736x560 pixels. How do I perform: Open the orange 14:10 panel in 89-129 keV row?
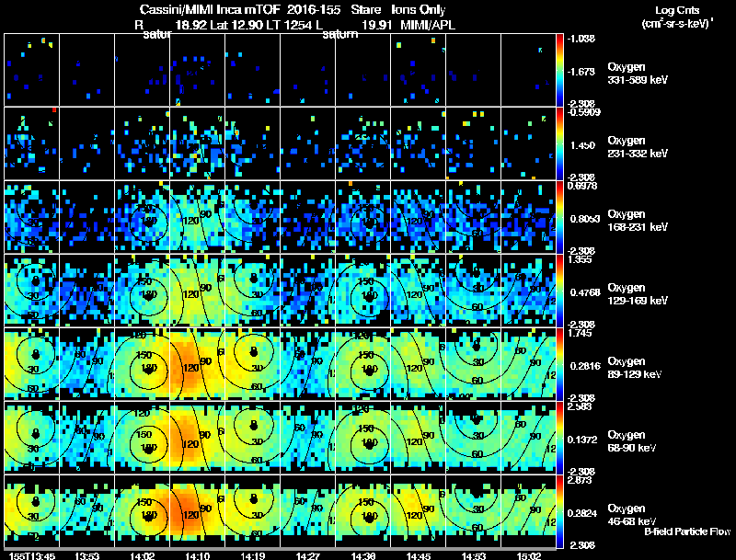point(197,364)
